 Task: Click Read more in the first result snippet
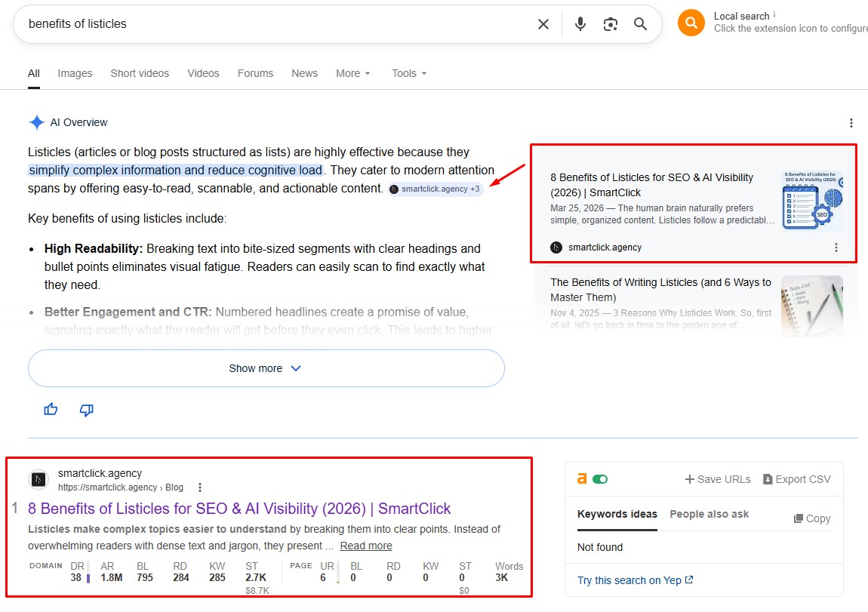(366, 546)
